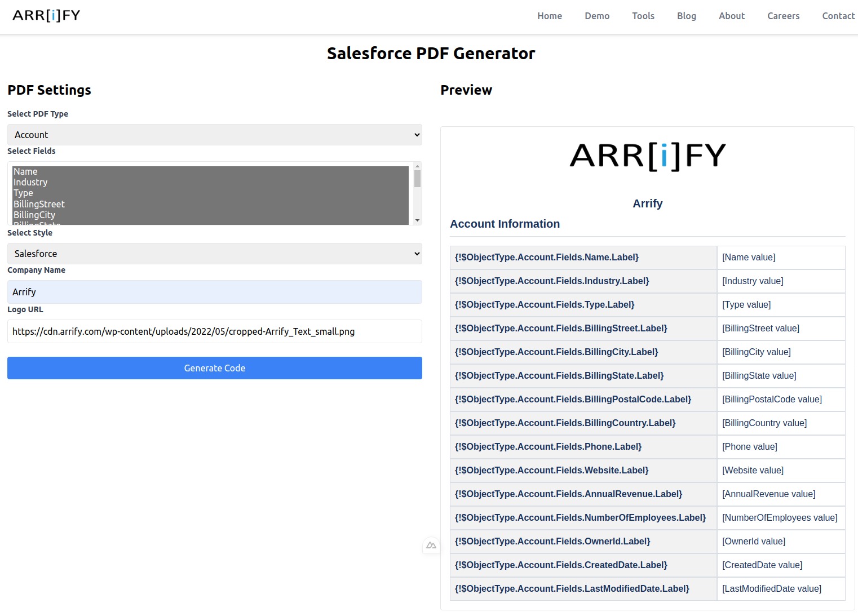
Task: Click the ARR[i]FY logo inside the preview
Action: [647, 156]
